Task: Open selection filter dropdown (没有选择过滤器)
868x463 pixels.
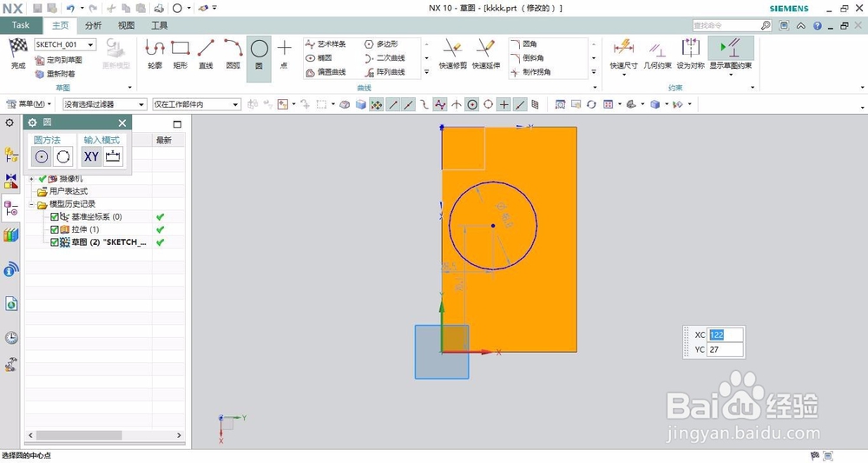Action: click(x=105, y=104)
